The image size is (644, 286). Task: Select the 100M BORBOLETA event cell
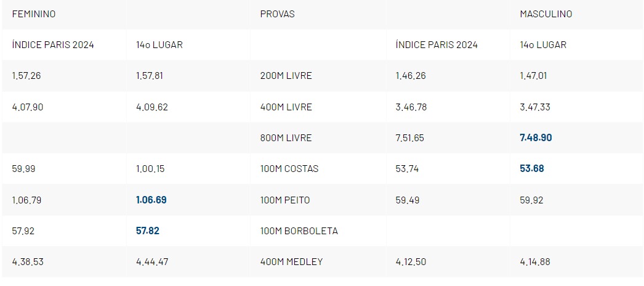pos(299,231)
